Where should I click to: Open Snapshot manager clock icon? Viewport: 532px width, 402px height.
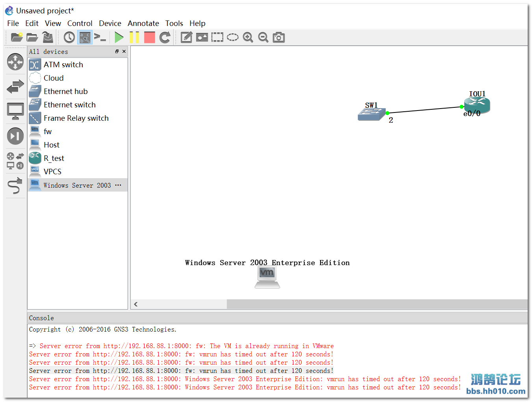coord(69,37)
